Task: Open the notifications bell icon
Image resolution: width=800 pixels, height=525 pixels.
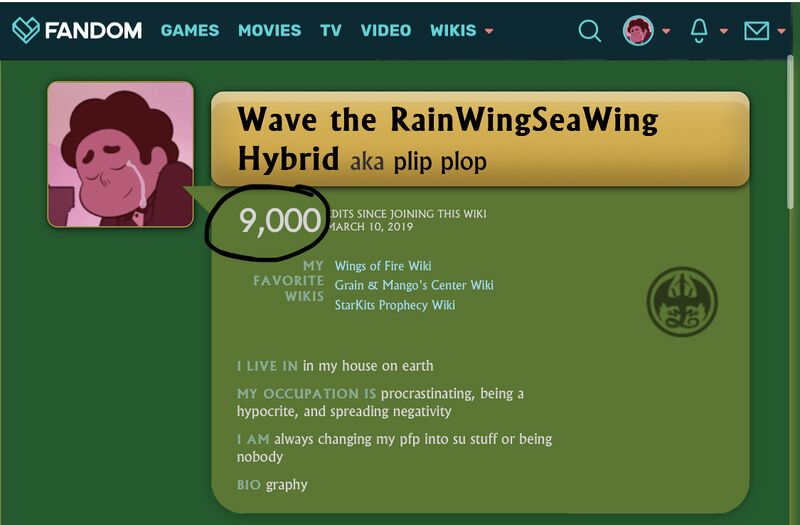Action: pyautogui.click(x=698, y=31)
